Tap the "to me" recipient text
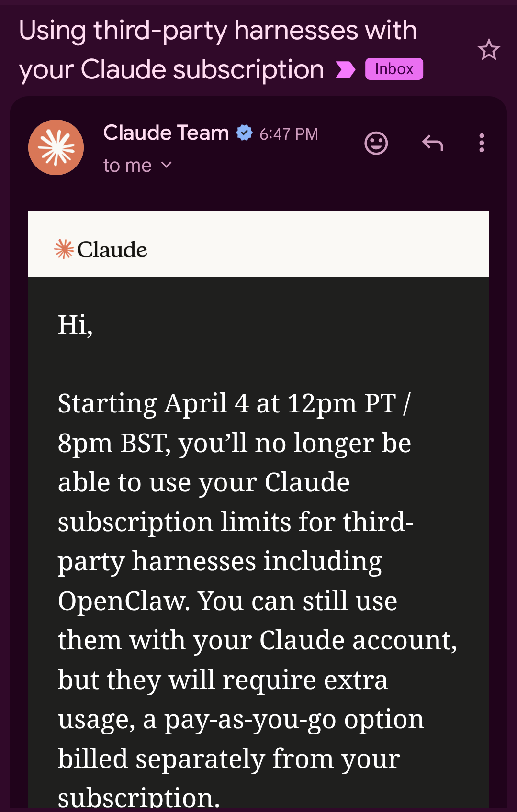The image size is (517, 812). coord(127,166)
